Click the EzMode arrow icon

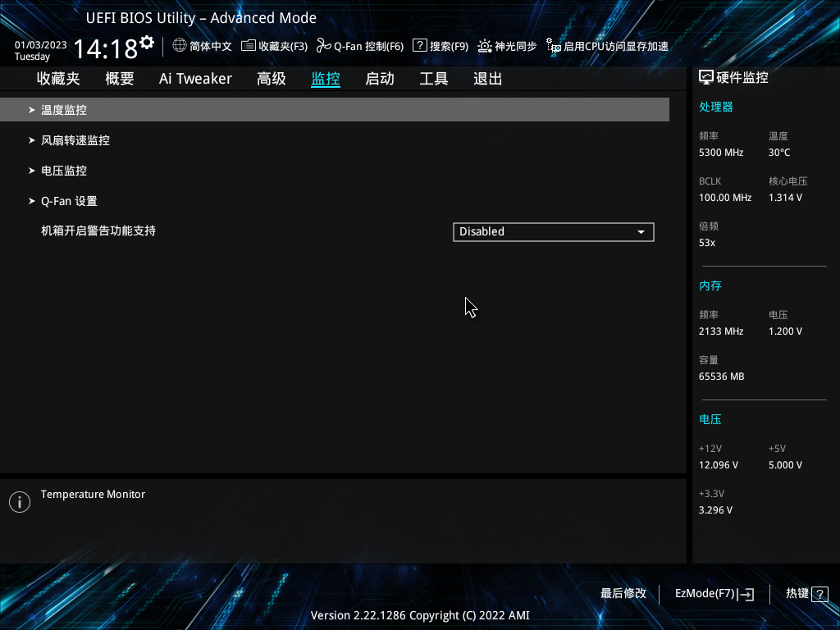click(x=746, y=594)
